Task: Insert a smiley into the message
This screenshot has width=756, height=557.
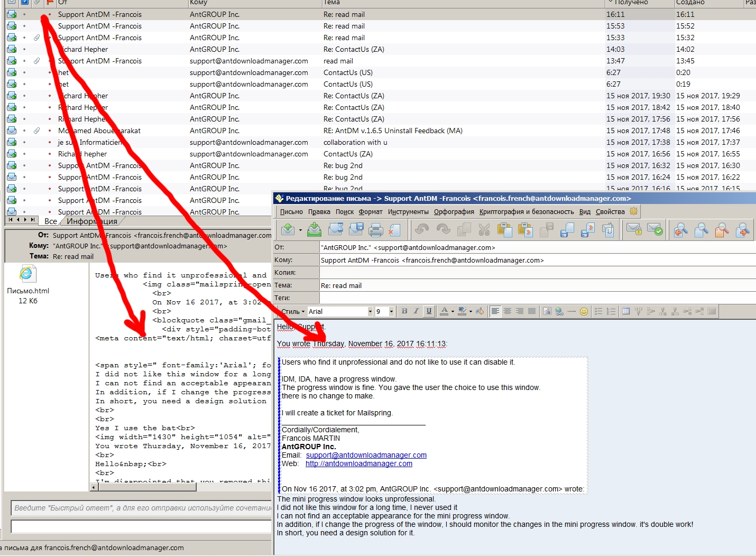Action: 584,311
